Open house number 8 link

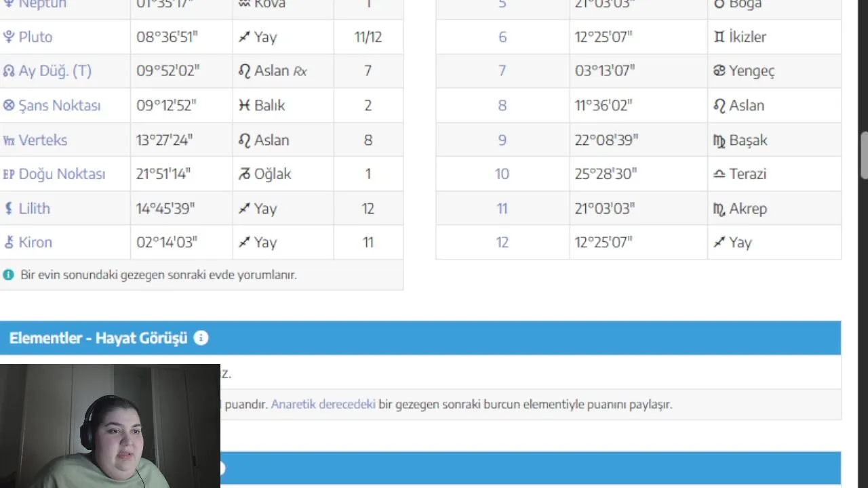pyautogui.click(x=502, y=105)
